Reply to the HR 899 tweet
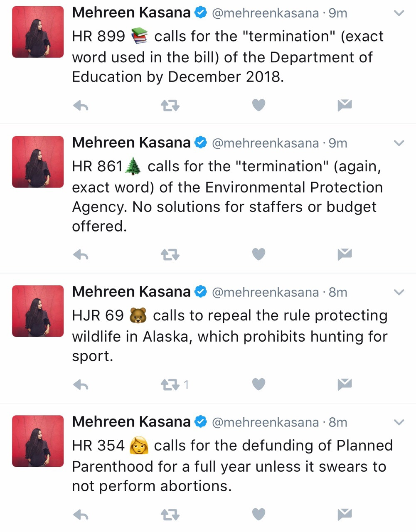 (81, 106)
